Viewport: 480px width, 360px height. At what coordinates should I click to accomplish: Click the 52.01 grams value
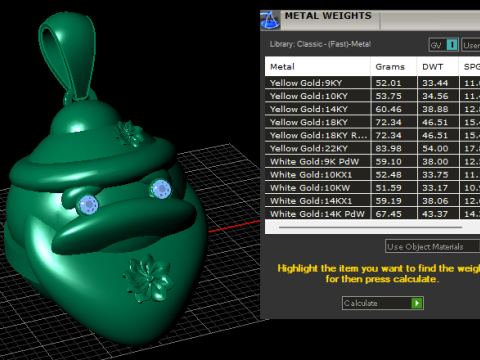[388, 83]
